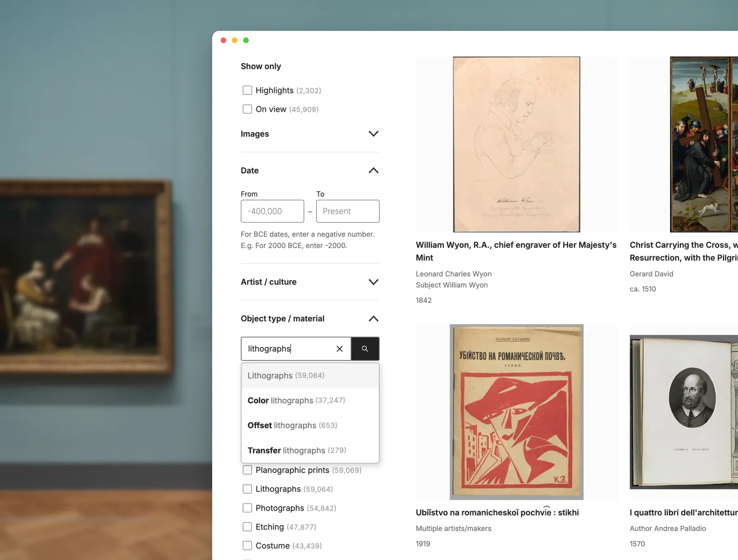Viewport: 738px width, 560px height.
Task: Click the Artist / culture heading
Action: coord(268,282)
